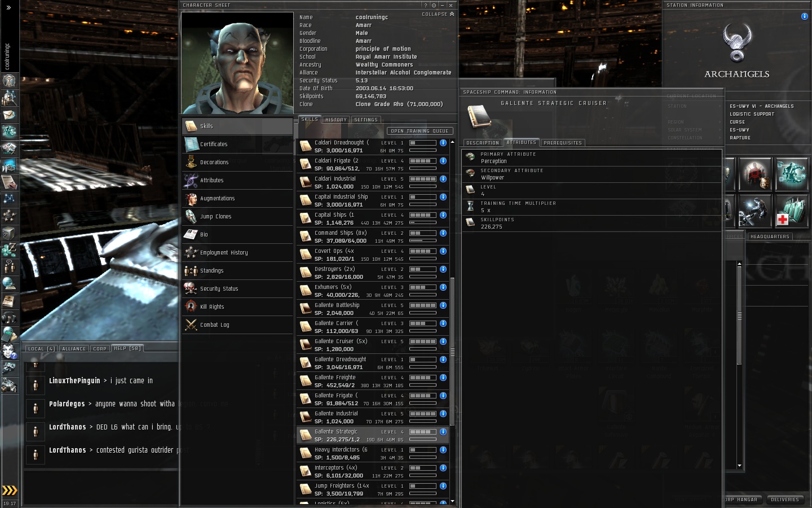Collapse the character info header
The width and height of the screenshot is (812, 508).
[x=438, y=14]
